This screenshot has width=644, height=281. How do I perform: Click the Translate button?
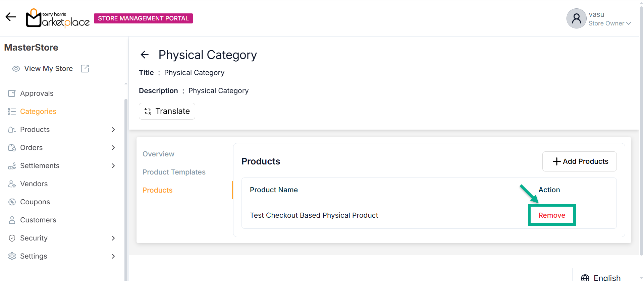tap(167, 111)
